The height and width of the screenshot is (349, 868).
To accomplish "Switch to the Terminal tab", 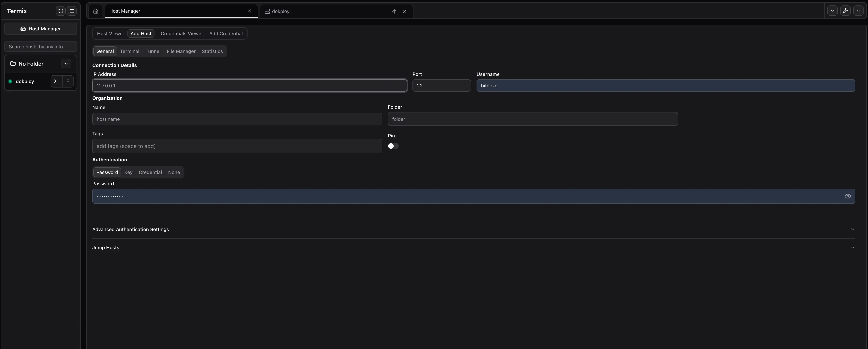I will [x=129, y=51].
